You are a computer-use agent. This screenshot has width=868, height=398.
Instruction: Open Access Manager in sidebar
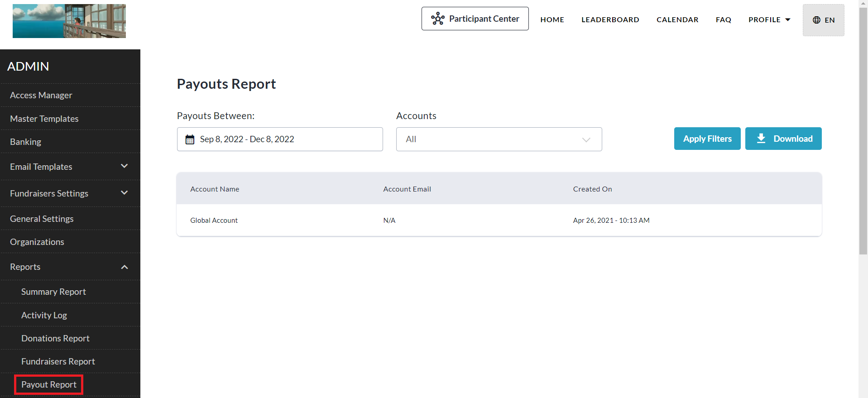coord(41,96)
